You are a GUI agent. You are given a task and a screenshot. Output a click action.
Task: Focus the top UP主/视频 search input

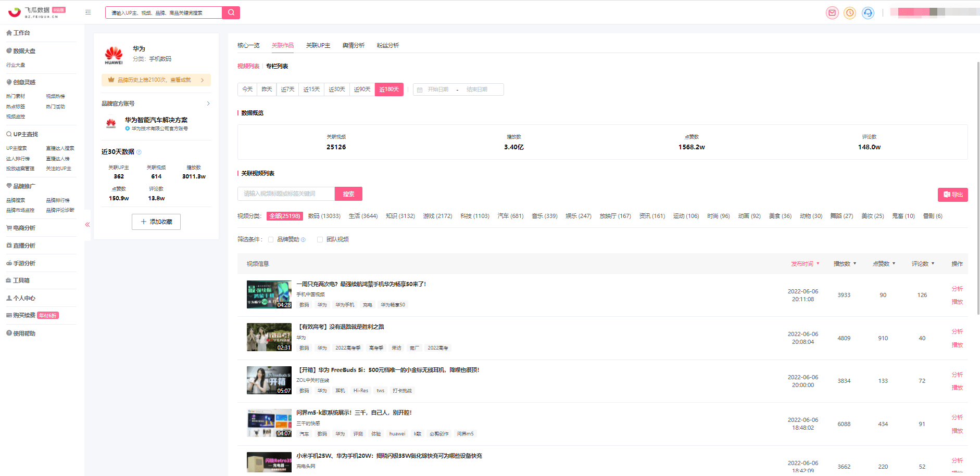click(164, 12)
